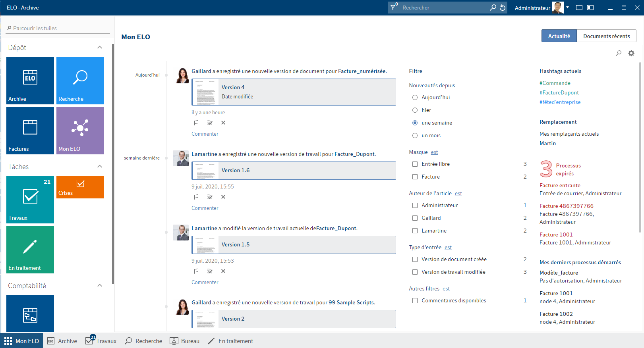Open the En traitement tile
644x348 pixels.
[30, 250]
